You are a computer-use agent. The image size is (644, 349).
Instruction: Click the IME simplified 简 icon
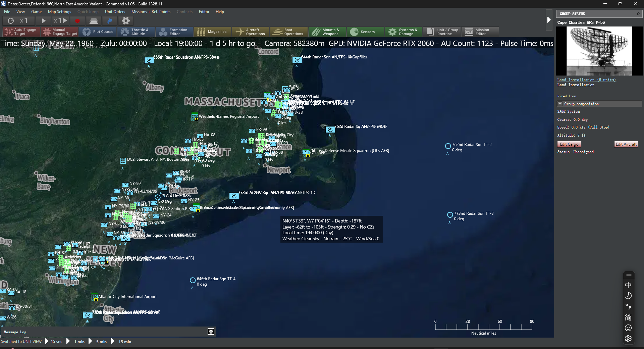click(x=628, y=317)
